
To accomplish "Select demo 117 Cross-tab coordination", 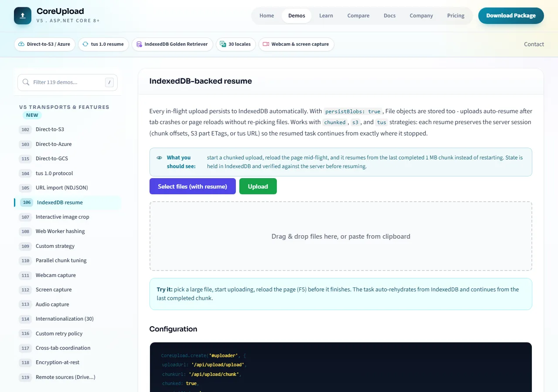I will pos(68,348).
